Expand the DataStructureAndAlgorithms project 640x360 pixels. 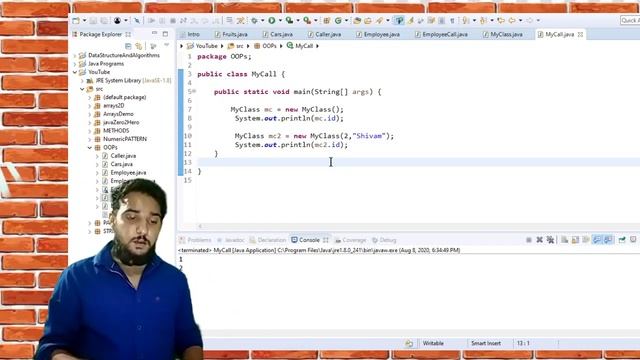coord(75,56)
